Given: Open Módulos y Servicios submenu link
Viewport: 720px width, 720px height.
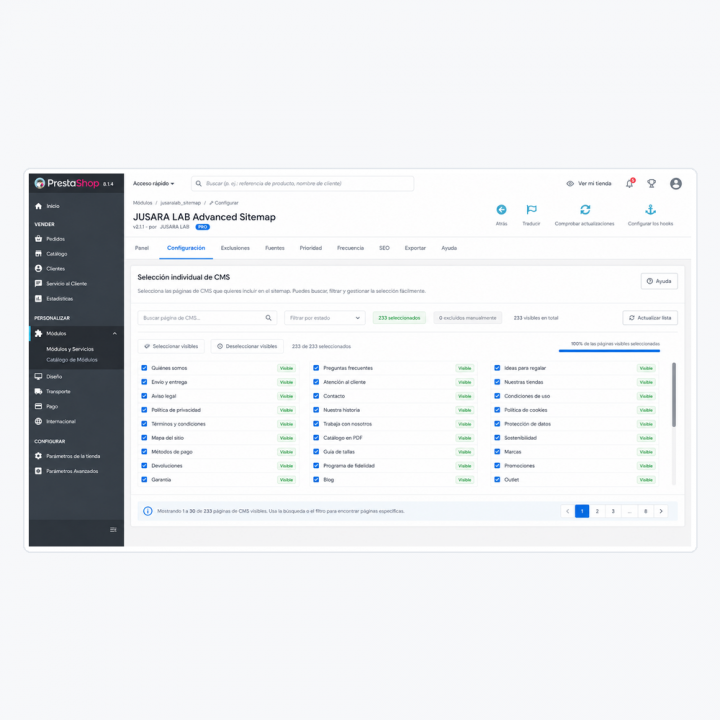Looking at the screenshot, I should click(x=70, y=349).
